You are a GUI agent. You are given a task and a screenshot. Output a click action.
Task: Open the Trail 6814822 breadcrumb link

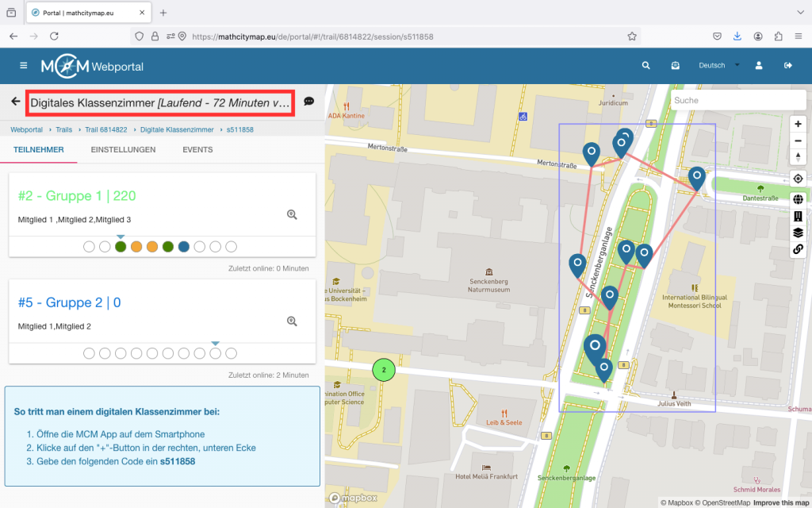(x=108, y=129)
